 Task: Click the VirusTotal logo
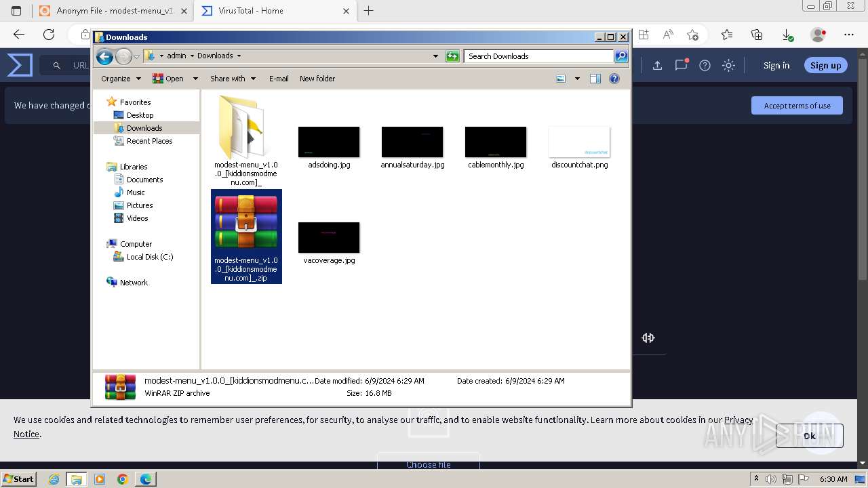(x=20, y=66)
